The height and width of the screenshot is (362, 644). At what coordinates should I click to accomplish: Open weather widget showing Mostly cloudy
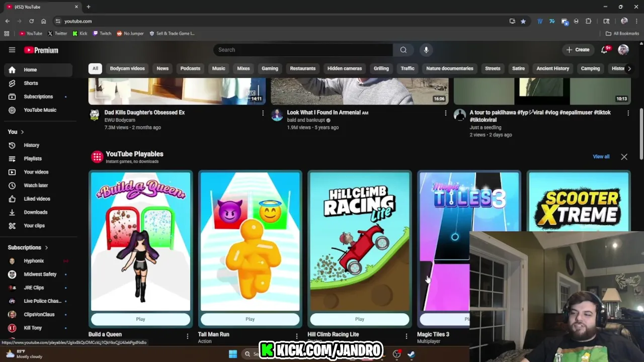tap(24, 354)
